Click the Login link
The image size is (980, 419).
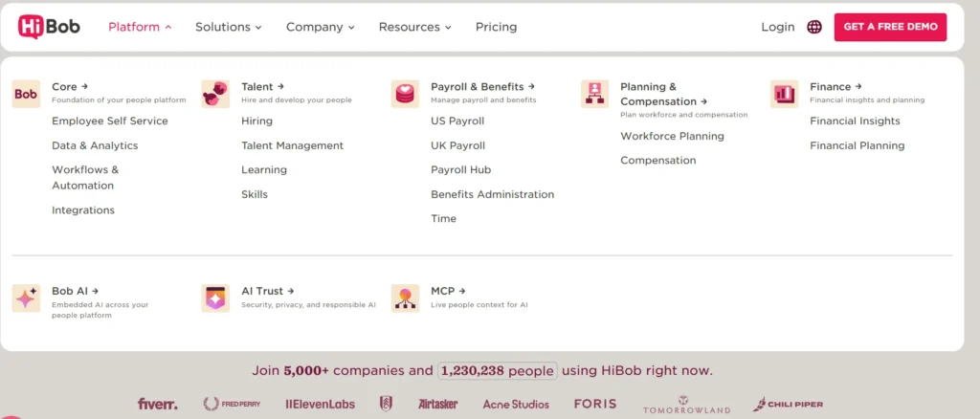(777, 27)
